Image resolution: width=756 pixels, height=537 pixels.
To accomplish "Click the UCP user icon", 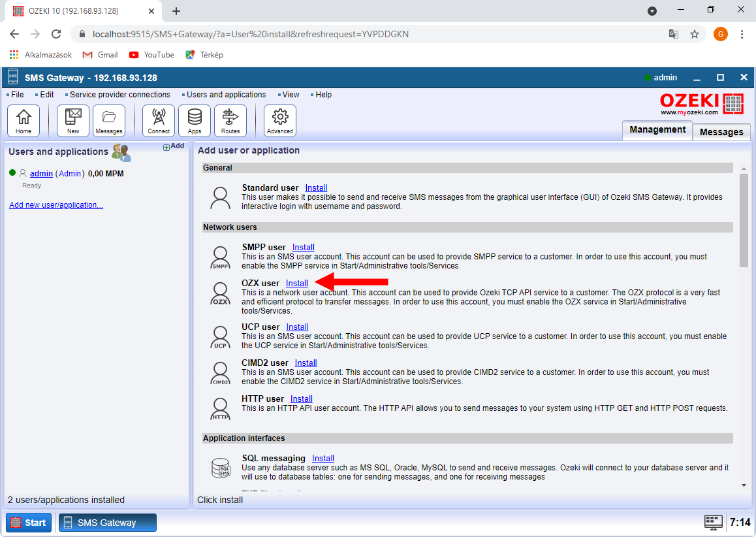I will click(221, 337).
